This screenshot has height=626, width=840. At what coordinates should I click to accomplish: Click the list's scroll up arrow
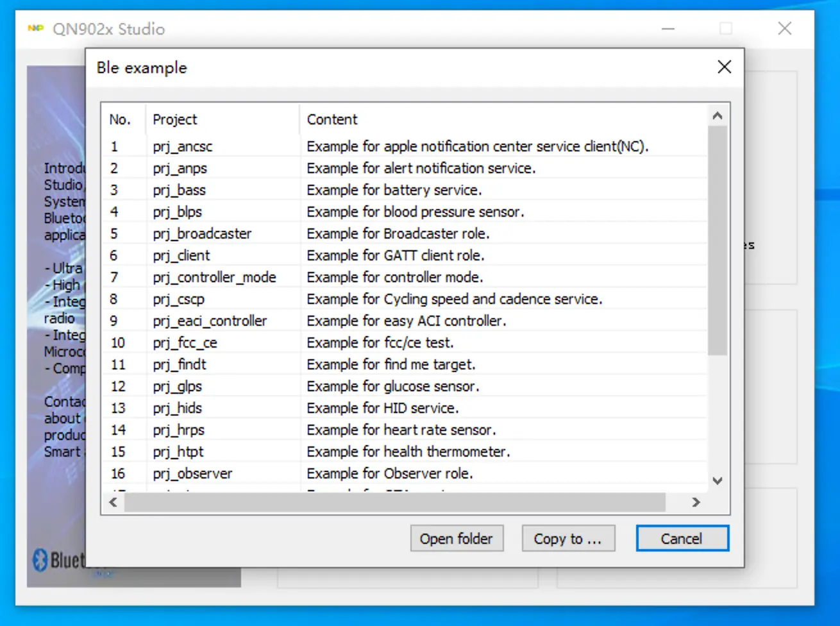pos(718,116)
